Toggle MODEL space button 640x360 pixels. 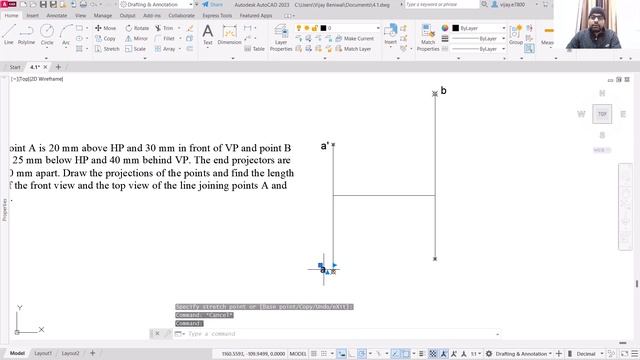click(298, 353)
